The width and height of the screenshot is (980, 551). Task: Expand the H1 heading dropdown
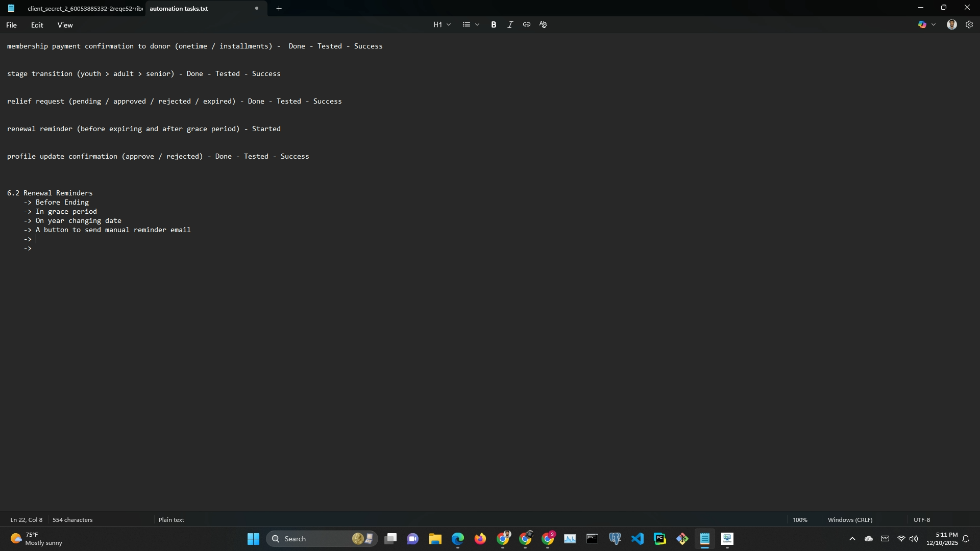(x=442, y=24)
